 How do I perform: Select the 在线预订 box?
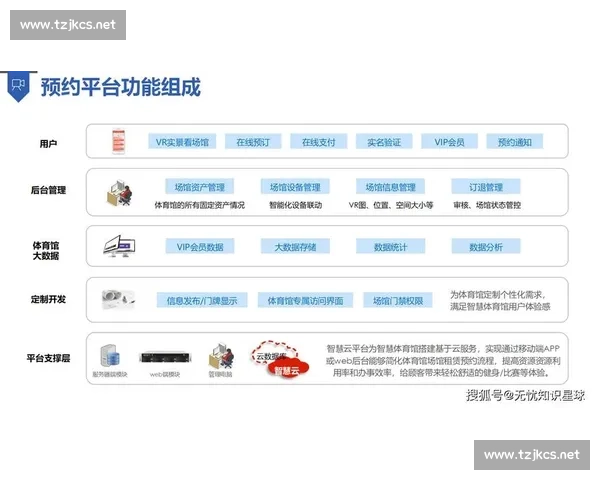pyautogui.click(x=253, y=142)
